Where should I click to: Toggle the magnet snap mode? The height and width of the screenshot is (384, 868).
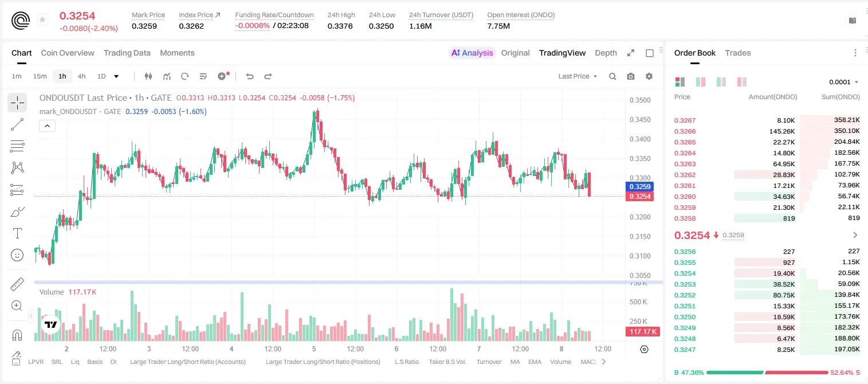pos(17,335)
